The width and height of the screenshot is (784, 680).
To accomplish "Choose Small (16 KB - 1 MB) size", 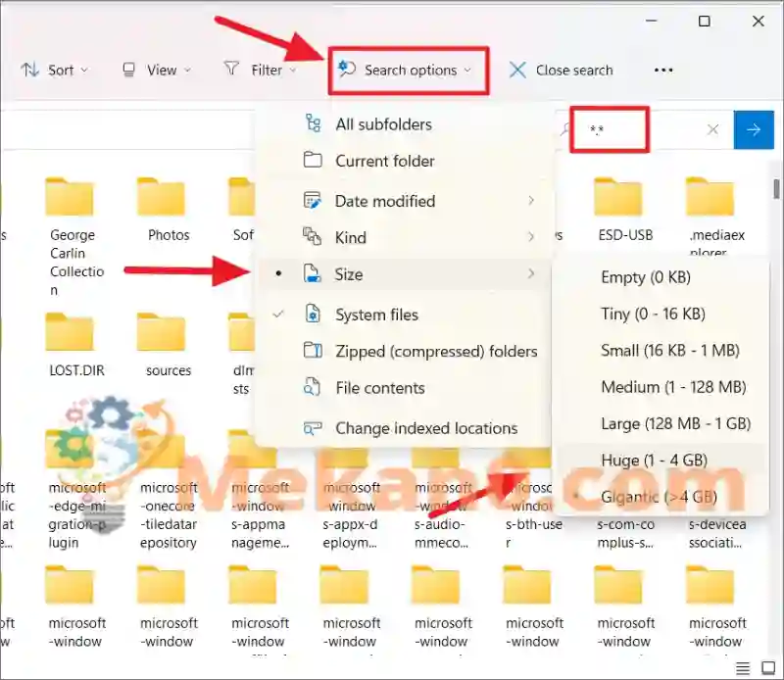I will [660, 351].
